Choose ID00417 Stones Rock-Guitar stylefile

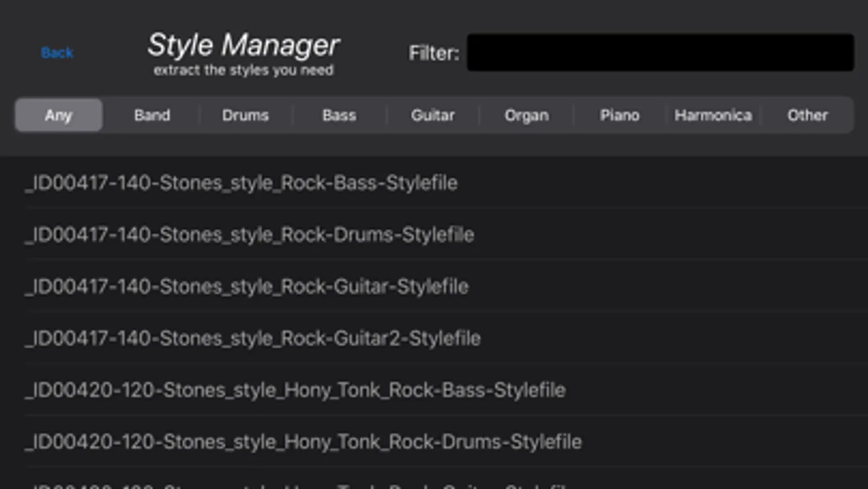pos(247,286)
